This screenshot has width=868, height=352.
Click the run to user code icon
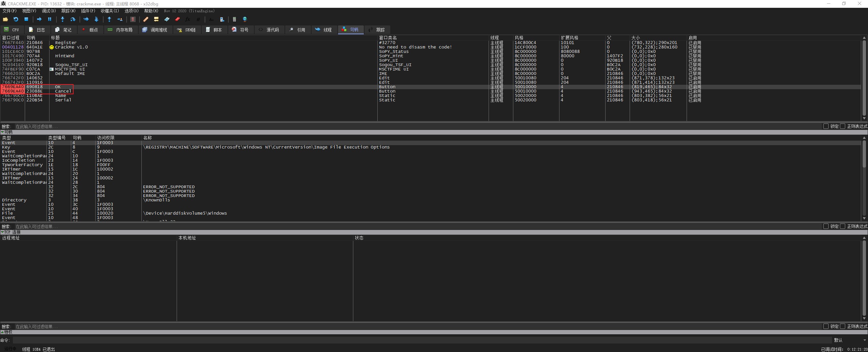click(120, 19)
